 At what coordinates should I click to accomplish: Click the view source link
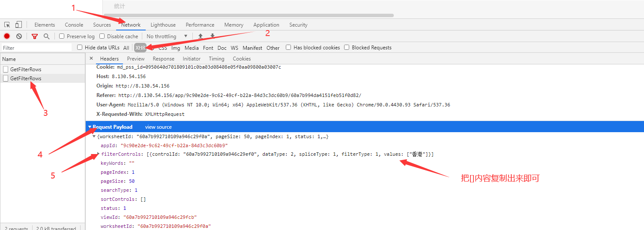[x=158, y=127]
